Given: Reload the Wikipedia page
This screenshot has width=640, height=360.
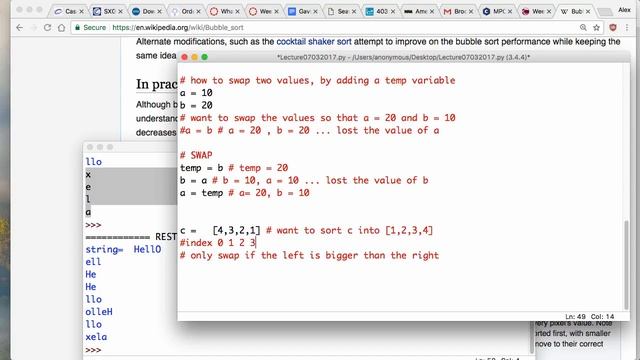Looking at the screenshot, I should pos(47,27).
